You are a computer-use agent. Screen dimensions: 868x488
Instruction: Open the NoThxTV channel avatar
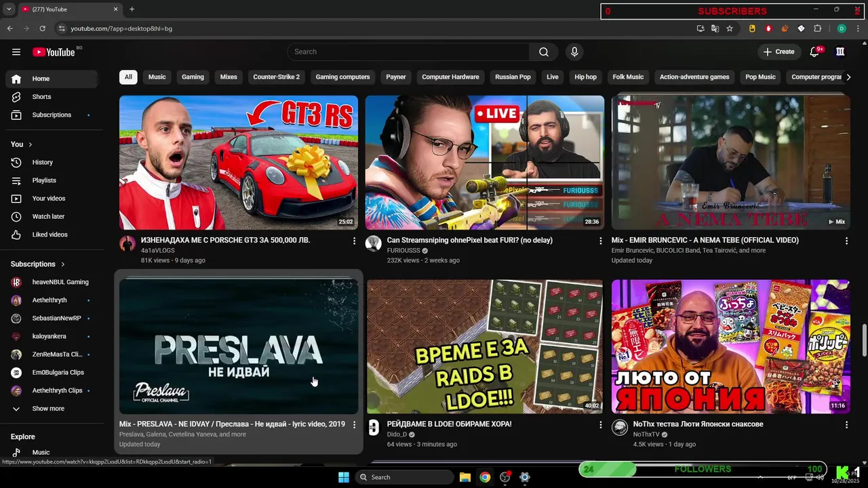tap(619, 428)
